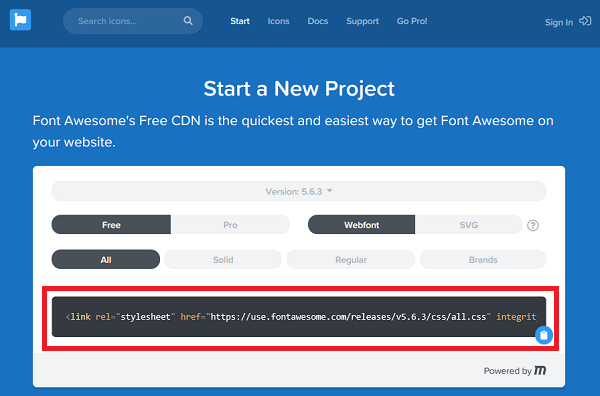
Task: Click the Font Awesome flag logo
Action: pos(20,20)
